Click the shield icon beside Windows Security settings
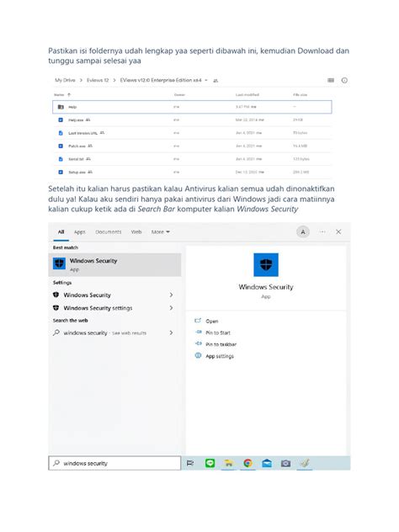The width and height of the screenshot is (399, 532). click(x=56, y=308)
